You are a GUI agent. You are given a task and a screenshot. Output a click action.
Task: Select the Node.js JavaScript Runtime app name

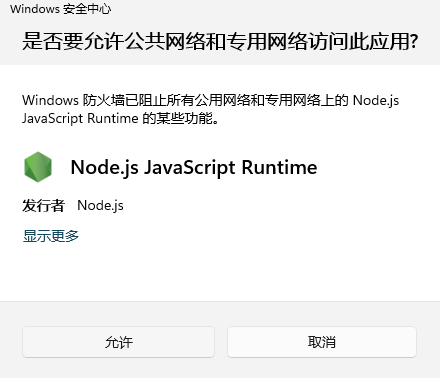[x=194, y=167]
